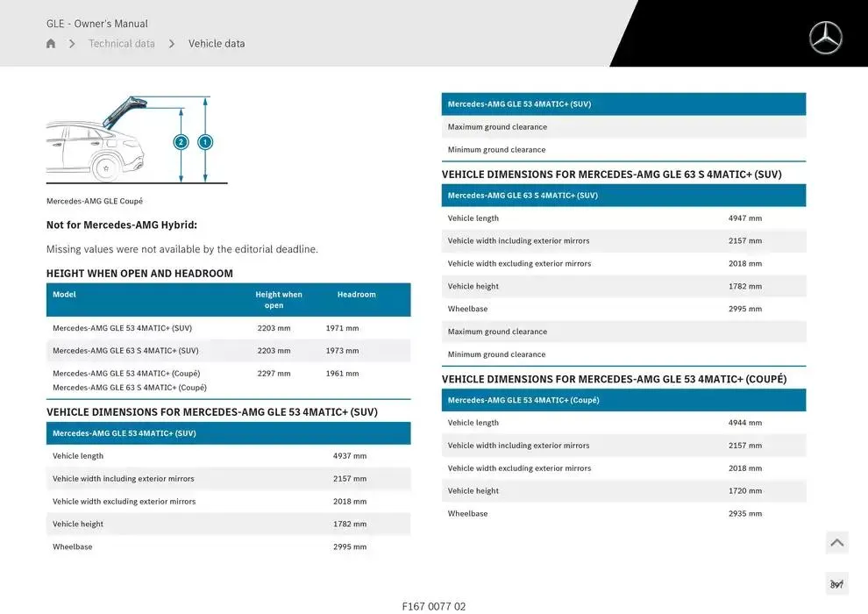The width and height of the screenshot is (868, 614).
Task: Click the chevron before Vehicle data
Action: point(172,44)
